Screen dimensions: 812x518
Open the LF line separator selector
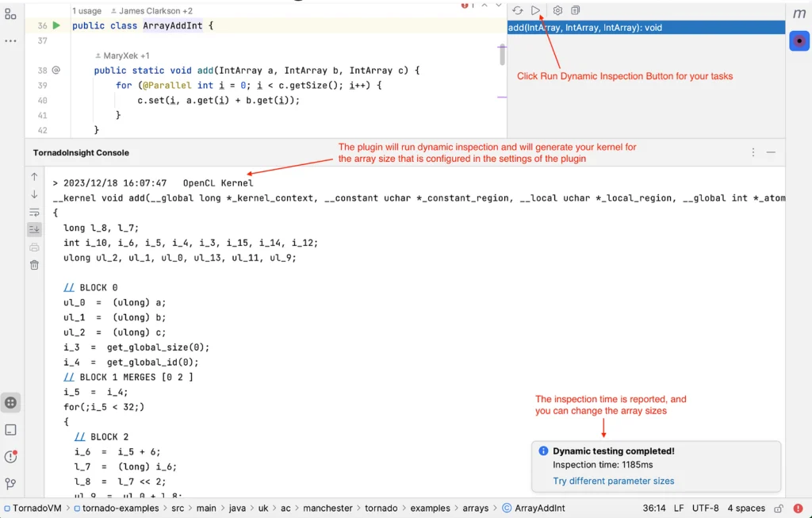[x=679, y=508]
